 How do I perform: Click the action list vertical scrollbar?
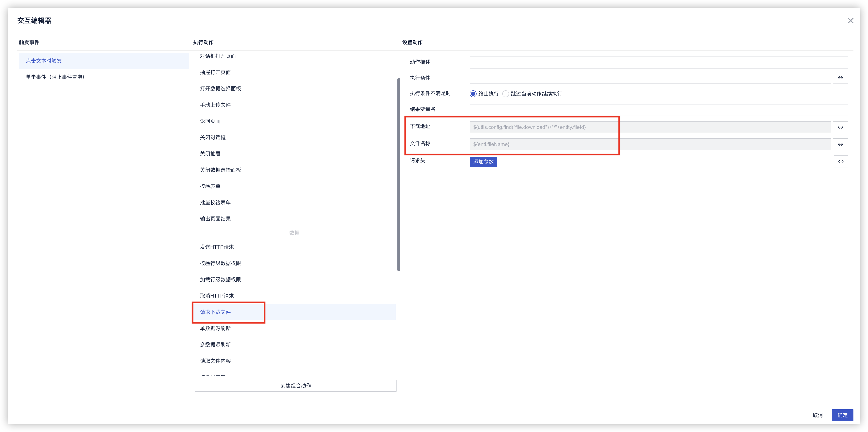coord(398,174)
